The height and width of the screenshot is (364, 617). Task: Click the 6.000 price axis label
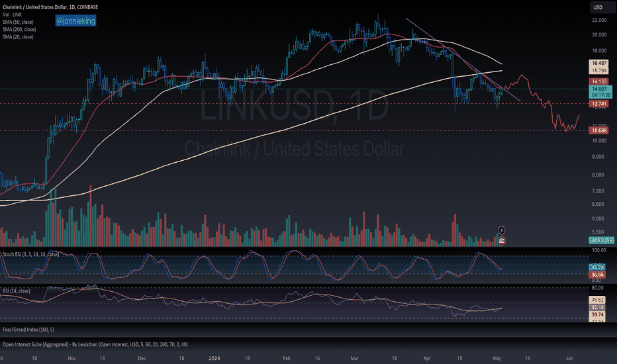[x=598, y=218]
